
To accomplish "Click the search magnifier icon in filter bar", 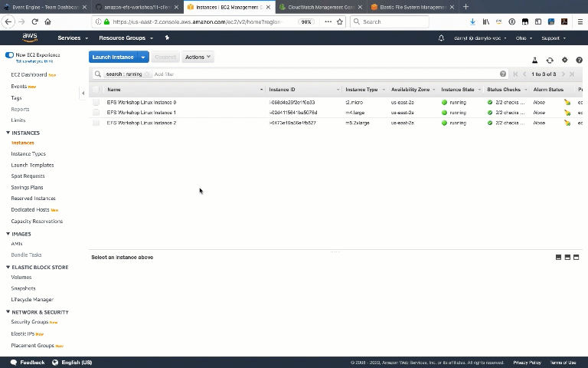I will [x=98, y=74].
